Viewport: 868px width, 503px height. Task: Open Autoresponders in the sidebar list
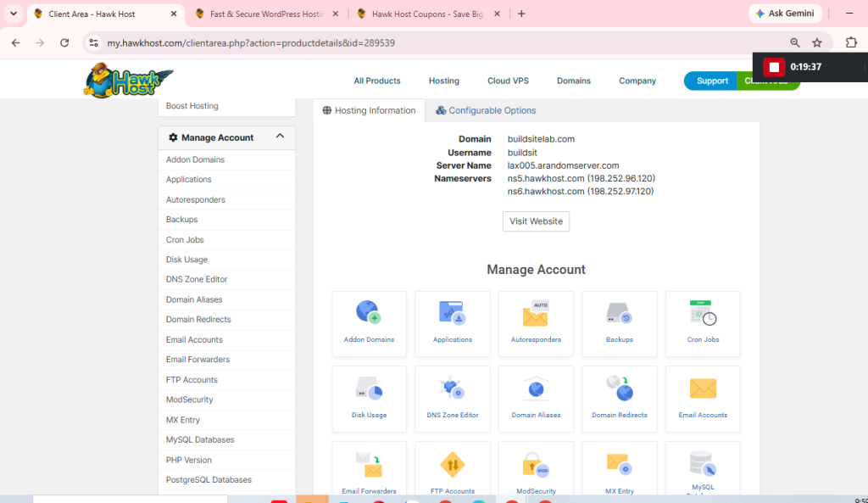click(226, 199)
